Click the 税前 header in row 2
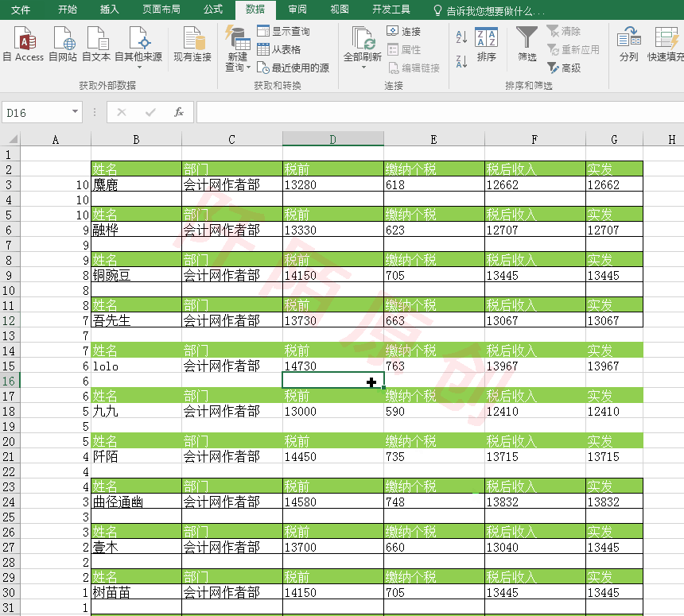The height and width of the screenshot is (616, 684). tap(333, 169)
